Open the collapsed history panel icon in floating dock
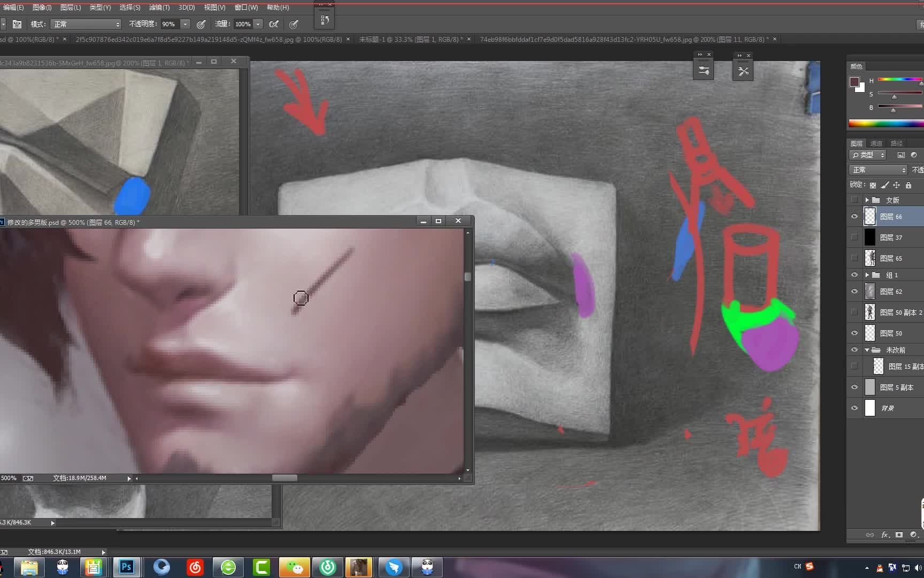924x578 pixels. 324,20
